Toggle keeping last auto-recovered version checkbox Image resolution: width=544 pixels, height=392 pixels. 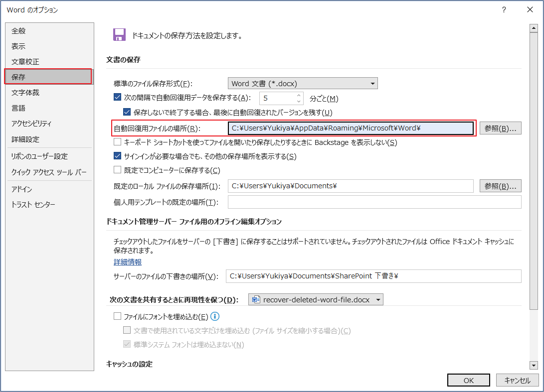coord(127,112)
